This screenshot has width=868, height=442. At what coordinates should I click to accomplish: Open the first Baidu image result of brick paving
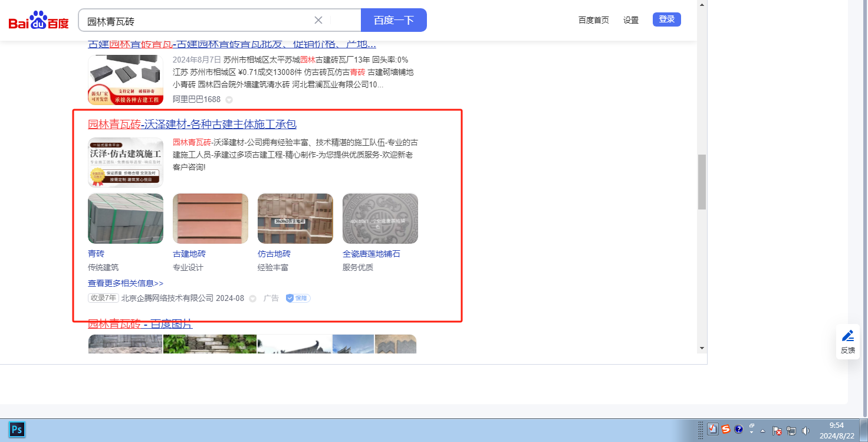[125, 344]
